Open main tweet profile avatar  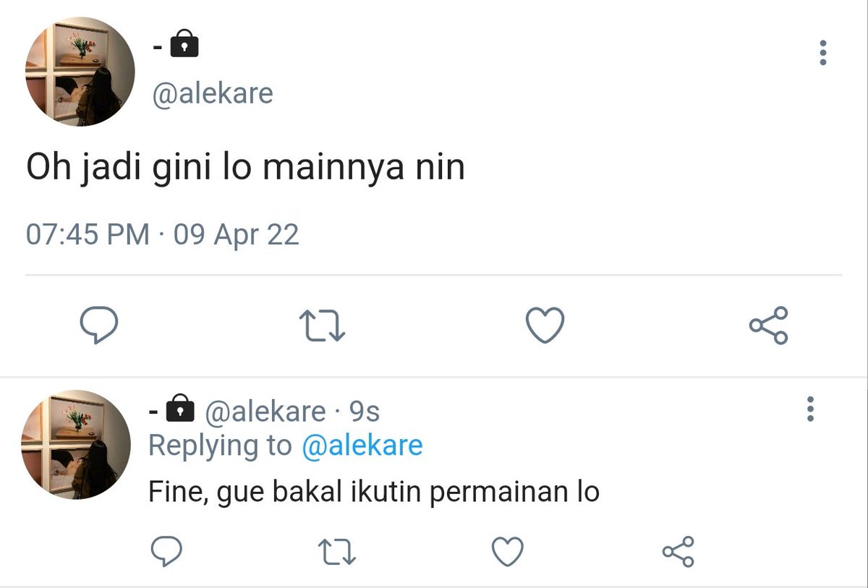click(x=80, y=72)
